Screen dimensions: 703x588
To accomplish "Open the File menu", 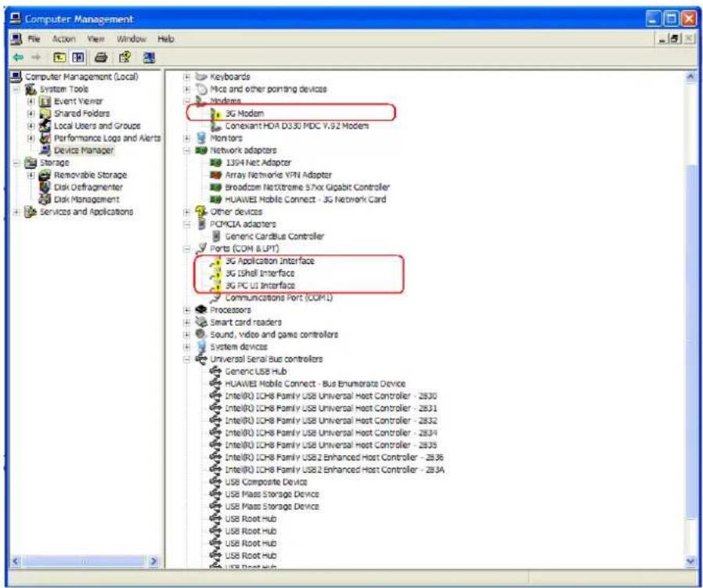I will pyautogui.click(x=34, y=39).
